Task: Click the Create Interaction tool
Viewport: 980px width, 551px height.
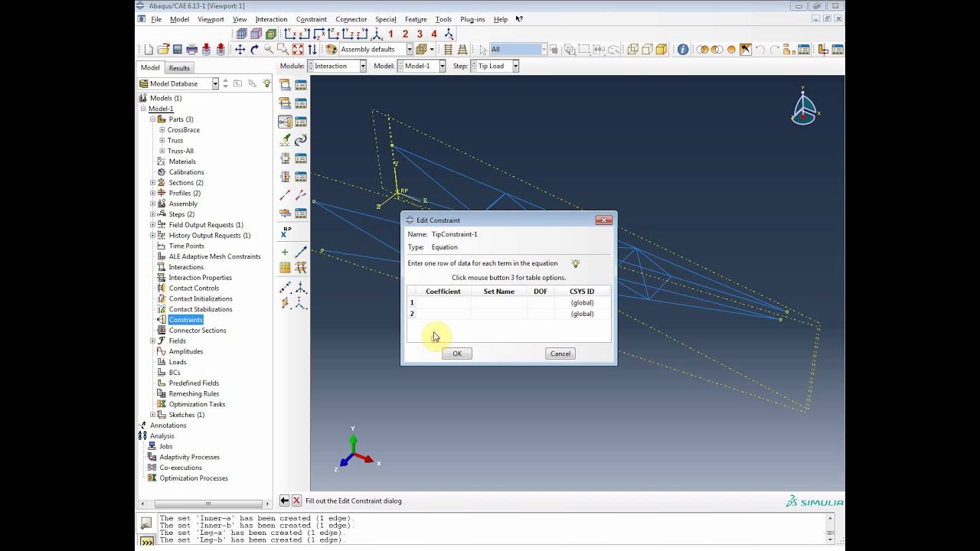Action: 285,85
